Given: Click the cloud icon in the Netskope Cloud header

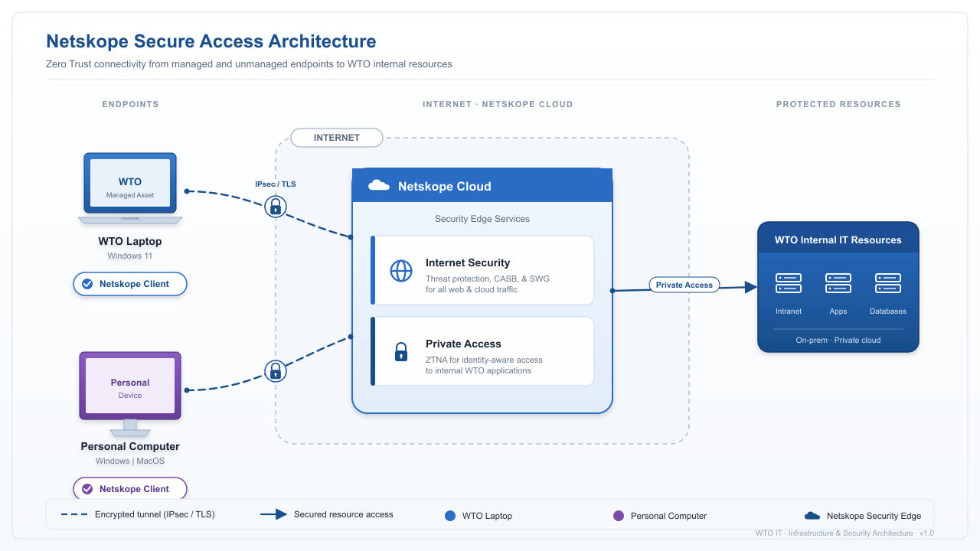Looking at the screenshot, I should (379, 186).
